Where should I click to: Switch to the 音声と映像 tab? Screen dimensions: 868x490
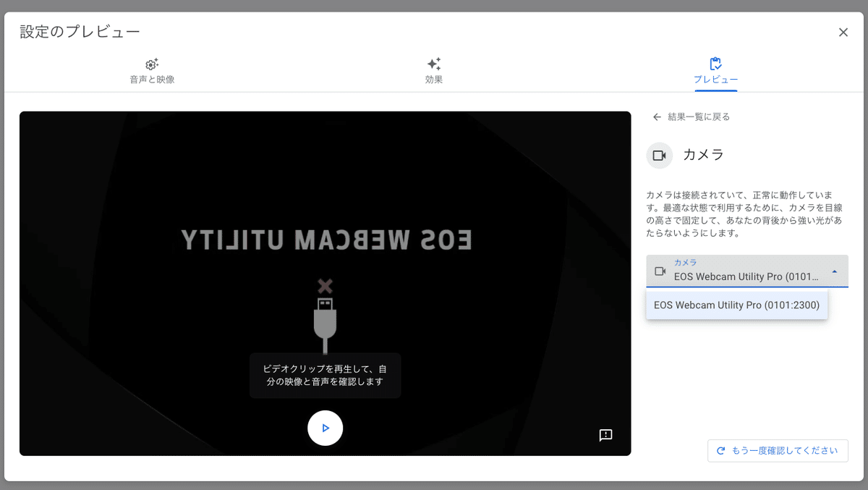(x=152, y=72)
